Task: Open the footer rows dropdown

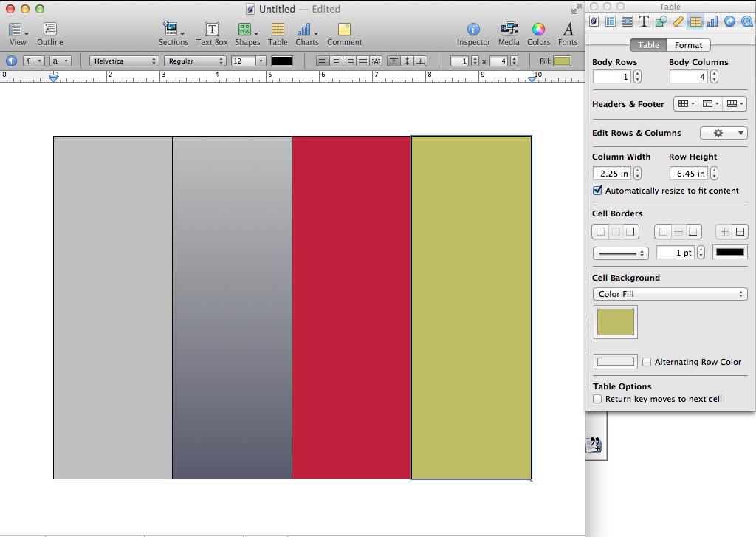Action: coord(735,103)
